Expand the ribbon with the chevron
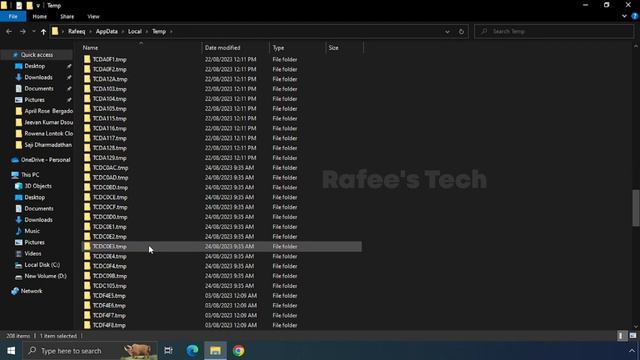This screenshot has height=360, width=640. [x=624, y=16]
